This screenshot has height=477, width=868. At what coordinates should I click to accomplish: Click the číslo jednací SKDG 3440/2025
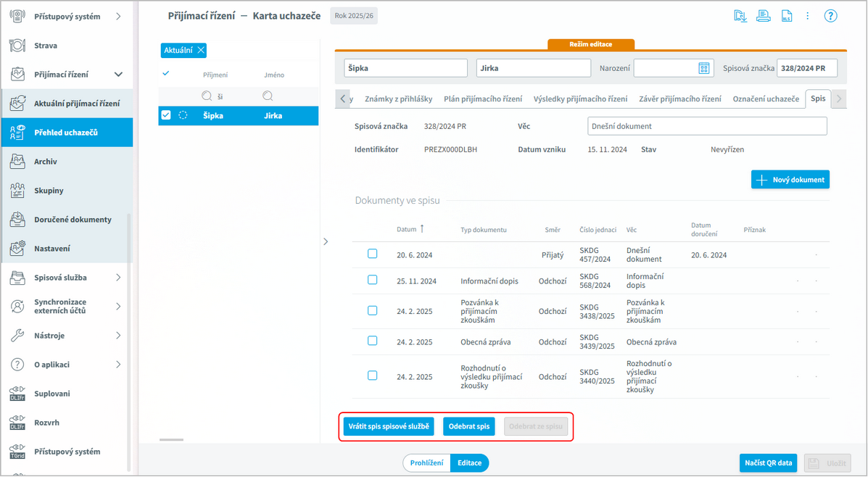tap(597, 376)
